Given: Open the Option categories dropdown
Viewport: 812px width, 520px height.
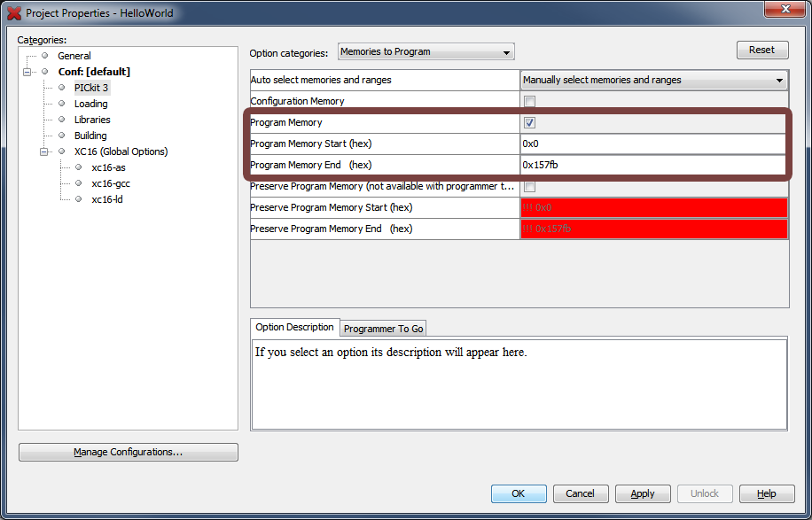Looking at the screenshot, I should click(x=426, y=52).
